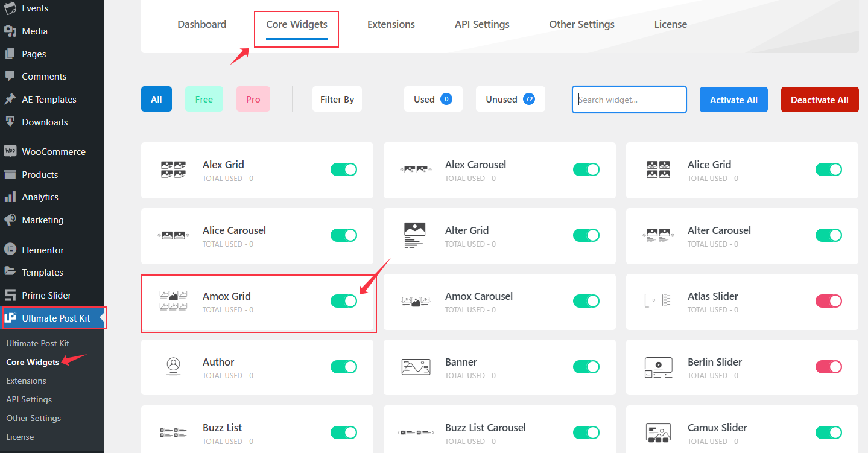
Task: Click the Deactivate All button
Action: 819,99
